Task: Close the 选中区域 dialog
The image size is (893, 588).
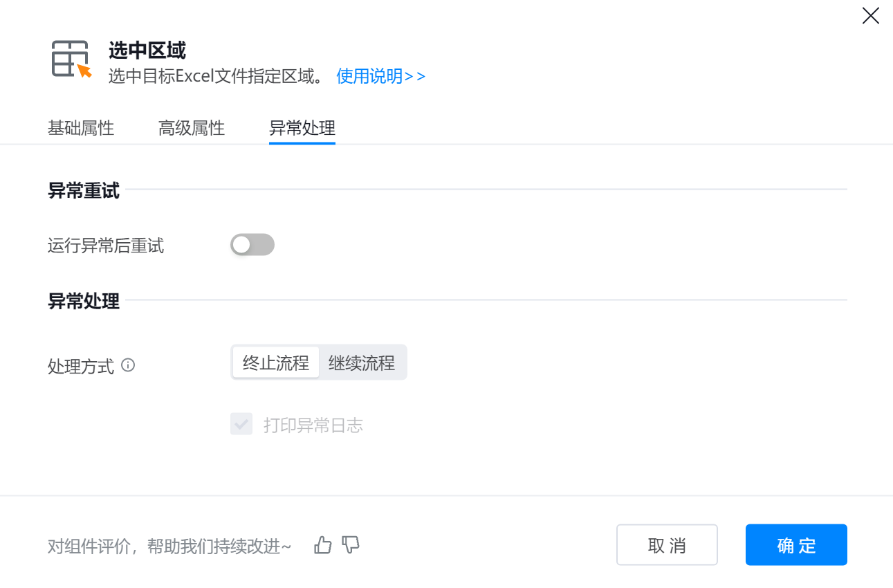Action: 870,16
